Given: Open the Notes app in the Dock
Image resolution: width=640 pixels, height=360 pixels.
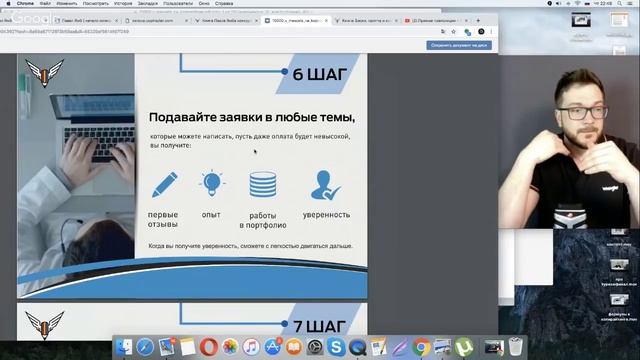Looking at the screenshot, I should pos(188,347).
